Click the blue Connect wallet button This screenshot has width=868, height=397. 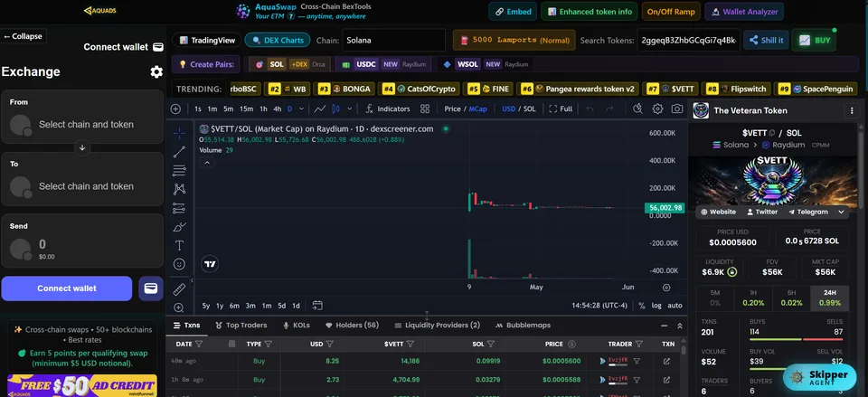pos(67,288)
